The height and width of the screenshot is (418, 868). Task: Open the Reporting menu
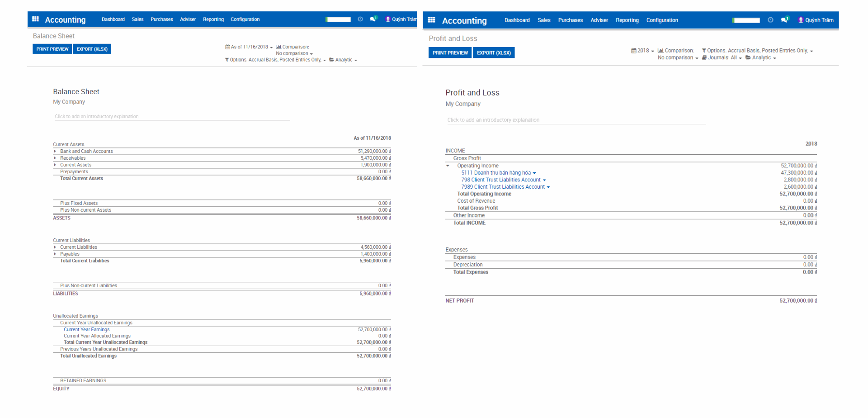point(213,19)
